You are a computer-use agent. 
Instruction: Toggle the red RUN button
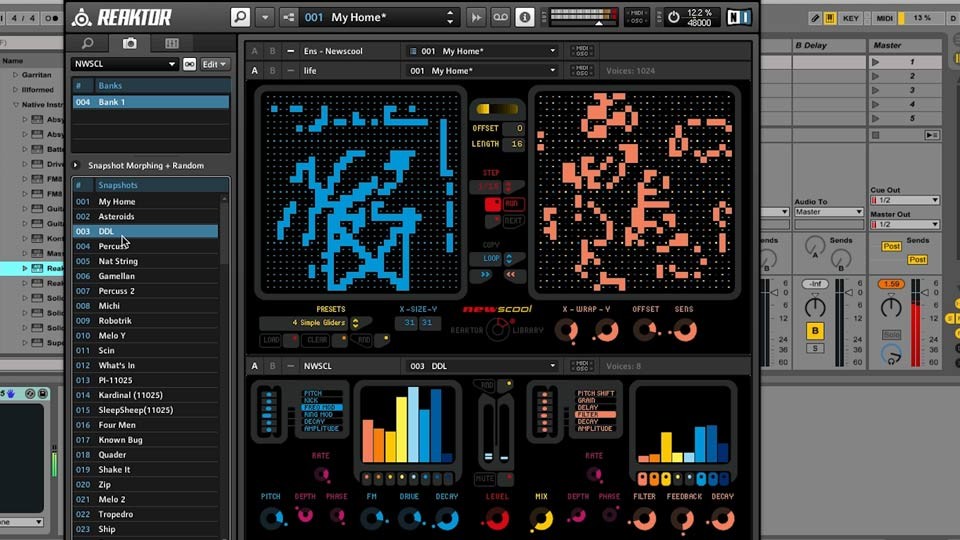coord(512,204)
